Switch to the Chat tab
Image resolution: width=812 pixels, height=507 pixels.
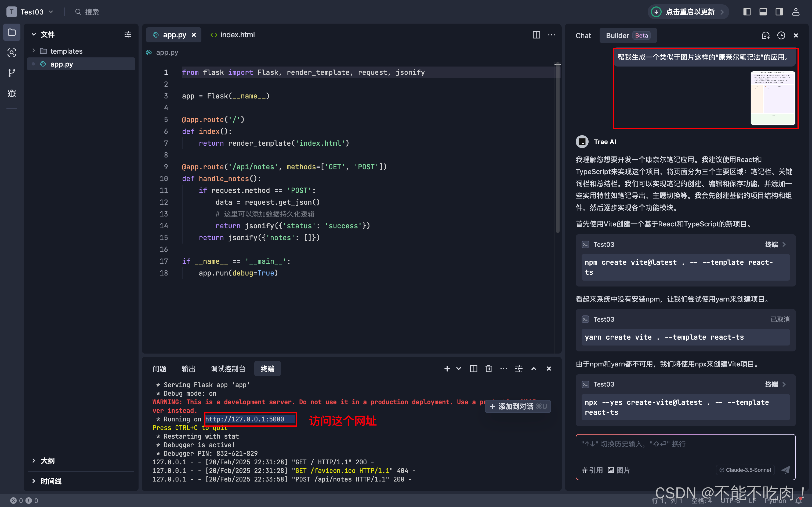coord(583,35)
